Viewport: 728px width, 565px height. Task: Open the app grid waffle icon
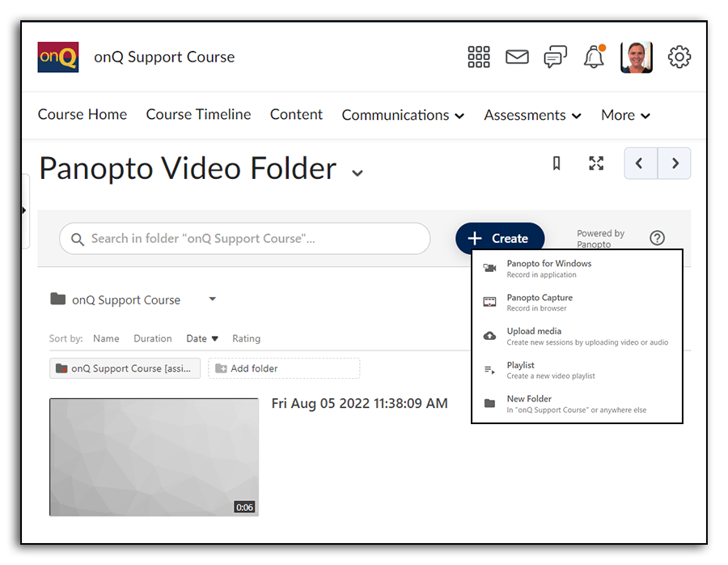point(479,57)
